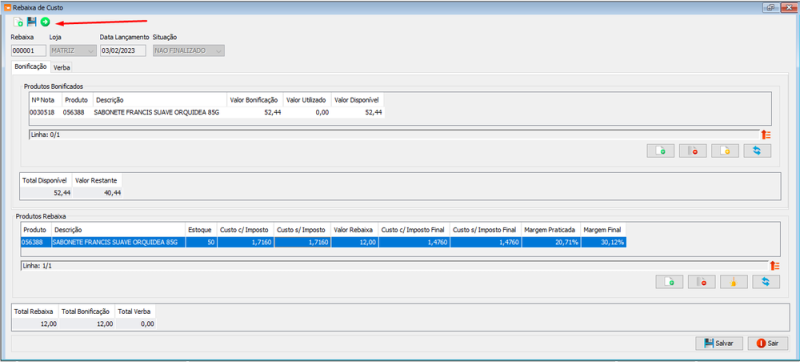Click the floppy disk save toolbar icon
The width and height of the screenshot is (800, 362).
pos(32,22)
